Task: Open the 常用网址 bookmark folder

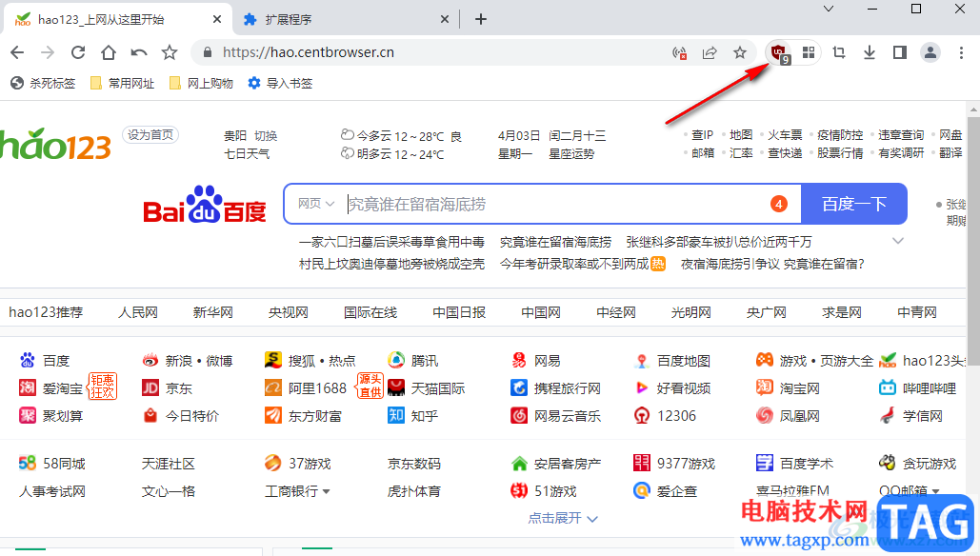Action: 123,83
